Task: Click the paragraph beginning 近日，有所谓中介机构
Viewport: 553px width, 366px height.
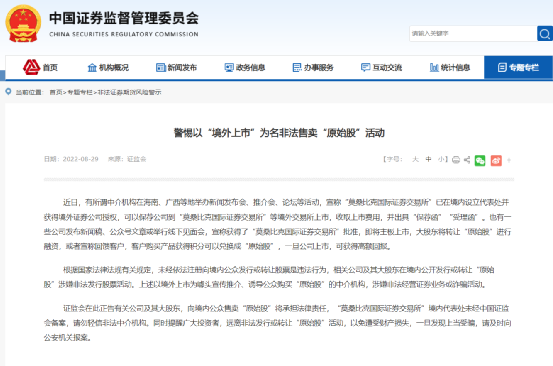Action: coord(277,224)
